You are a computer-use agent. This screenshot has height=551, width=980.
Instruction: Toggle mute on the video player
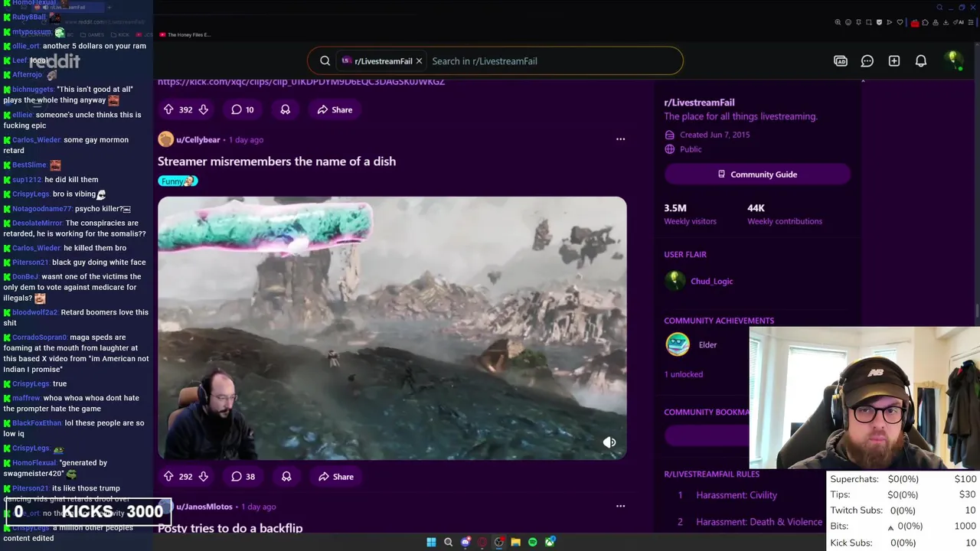[609, 442]
